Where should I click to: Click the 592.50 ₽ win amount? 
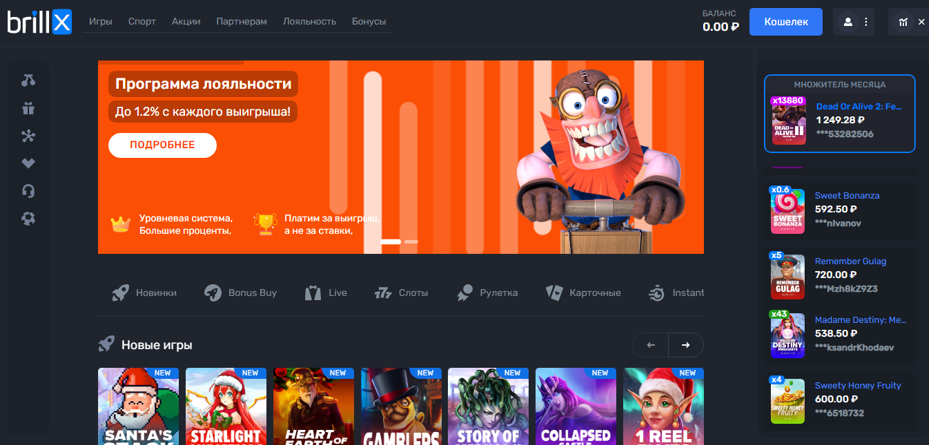[835, 209]
